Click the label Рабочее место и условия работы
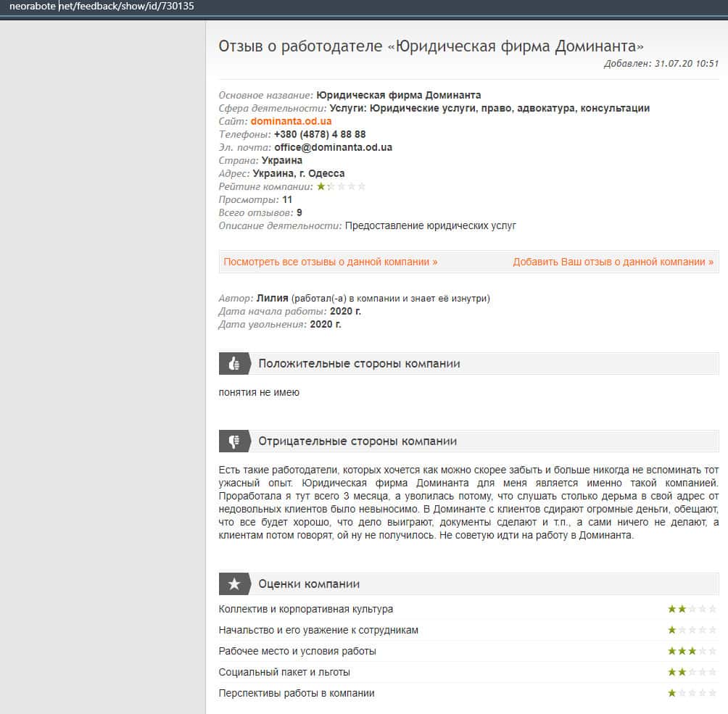 pyautogui.click(x=297, y=651)
